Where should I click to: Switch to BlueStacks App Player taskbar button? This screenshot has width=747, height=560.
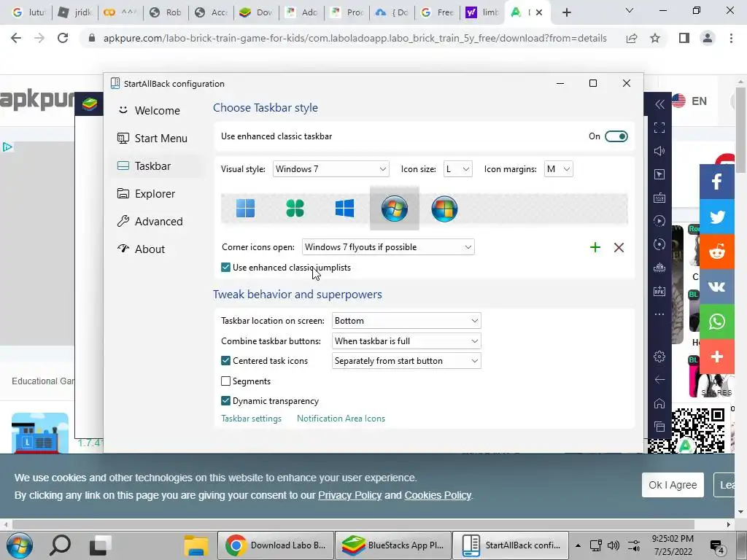pos(393,545)
